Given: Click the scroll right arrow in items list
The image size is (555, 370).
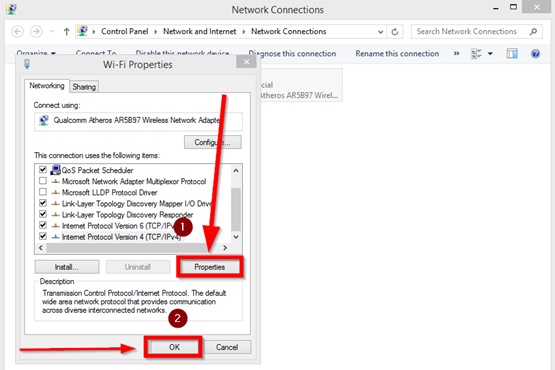Looking at the screenshot, I should pos(225,248).
